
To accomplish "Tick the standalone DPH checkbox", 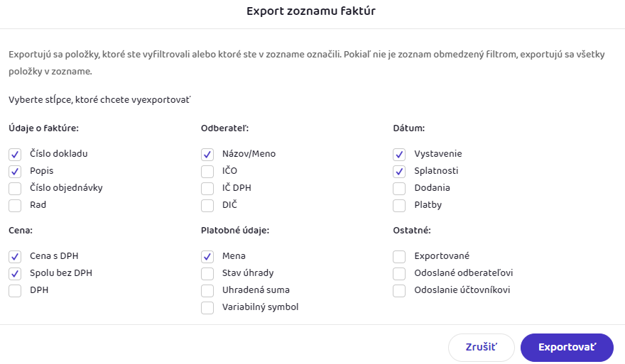I will [15, 290].
